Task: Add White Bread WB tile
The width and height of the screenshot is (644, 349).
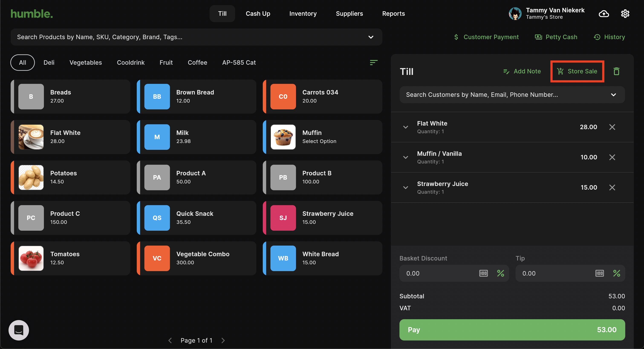Action: [x=322, y=258]
